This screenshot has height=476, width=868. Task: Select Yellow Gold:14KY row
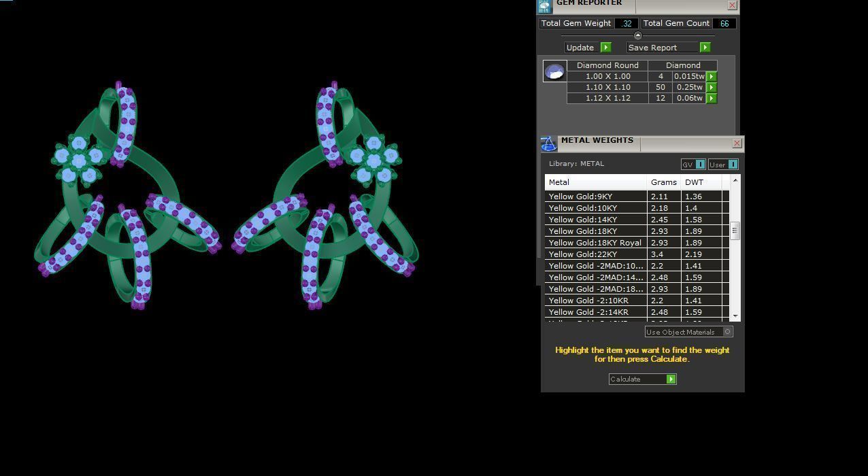pyautogui.click(x=637, y=220)
